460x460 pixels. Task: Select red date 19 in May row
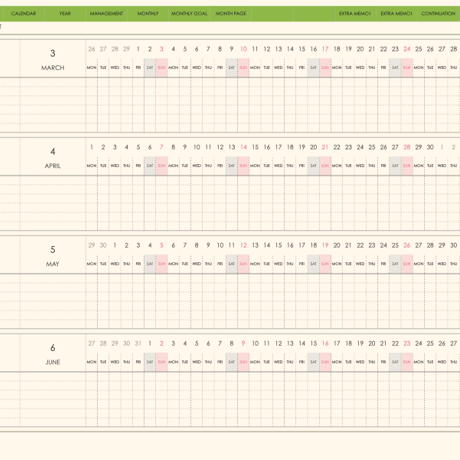(x=325, y=245)
